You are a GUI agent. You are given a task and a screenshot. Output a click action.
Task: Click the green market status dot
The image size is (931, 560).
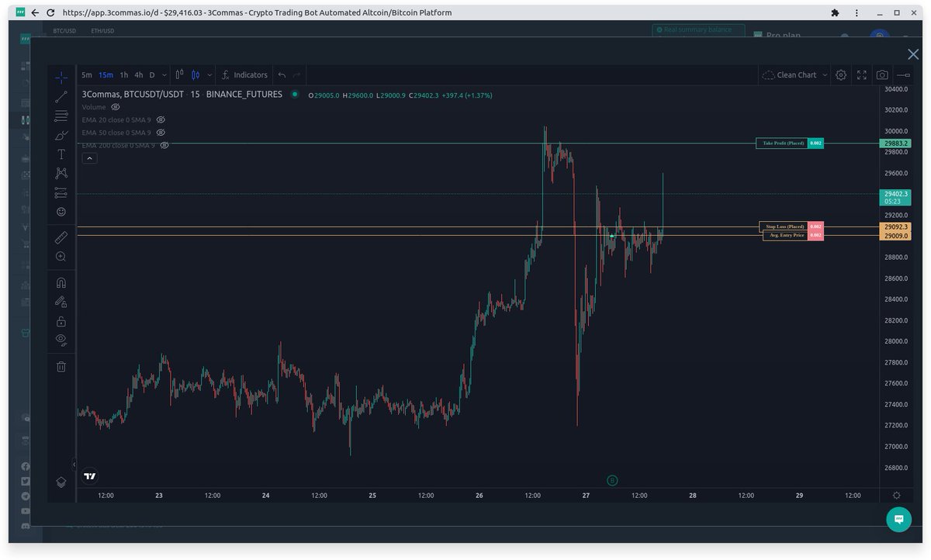(295, 95)
